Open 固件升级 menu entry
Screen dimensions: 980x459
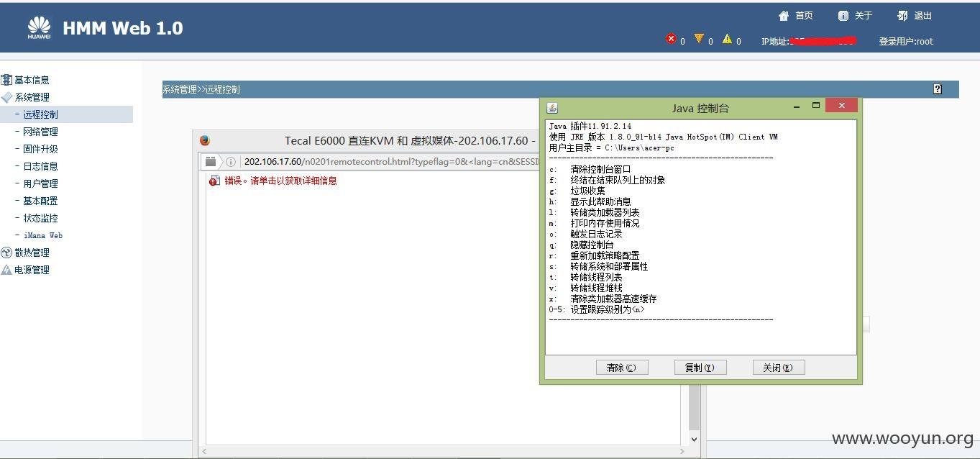coord(40,149)
